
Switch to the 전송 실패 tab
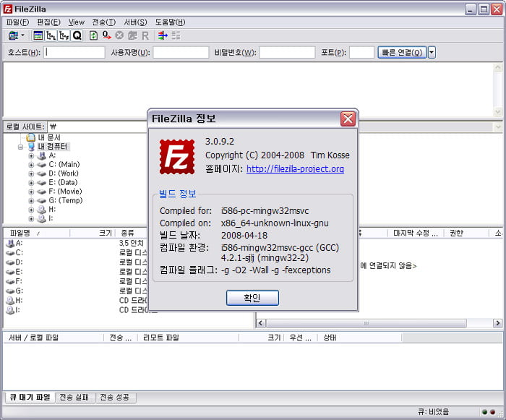pos(75,398)
